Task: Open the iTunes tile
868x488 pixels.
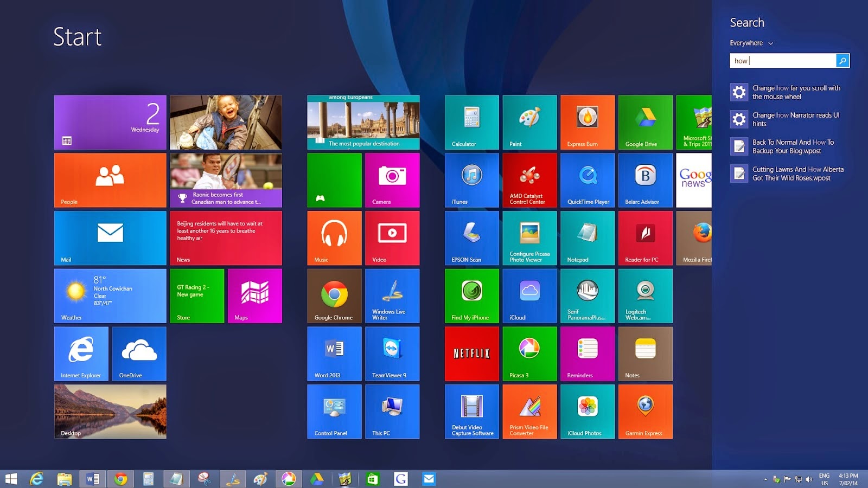Action: pos(471,180)
